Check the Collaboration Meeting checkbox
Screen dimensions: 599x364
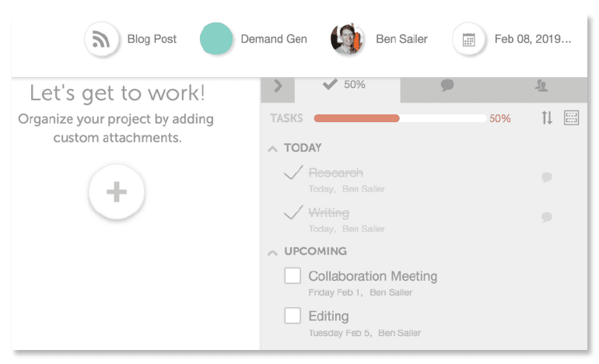coord(292,275)
